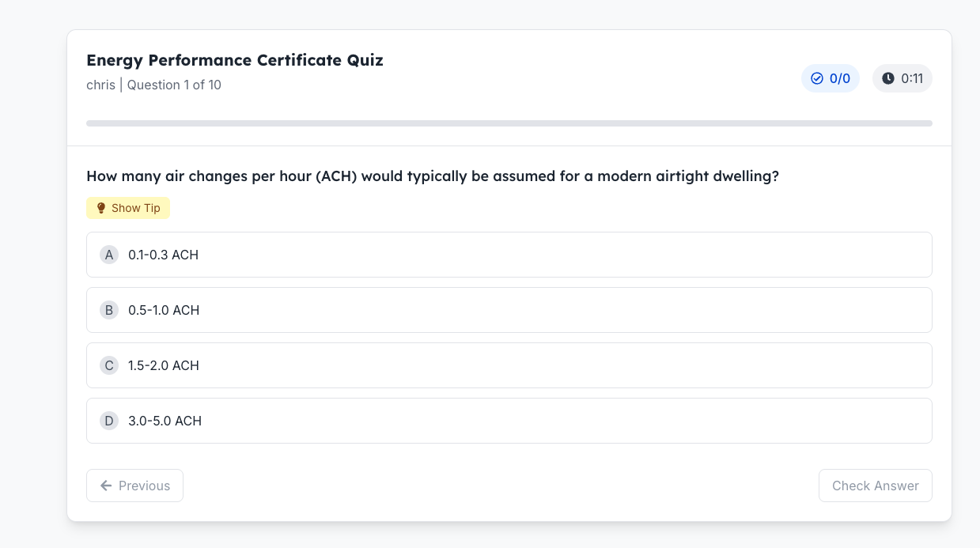Click the quiz progress bar

tap(509, 123)
